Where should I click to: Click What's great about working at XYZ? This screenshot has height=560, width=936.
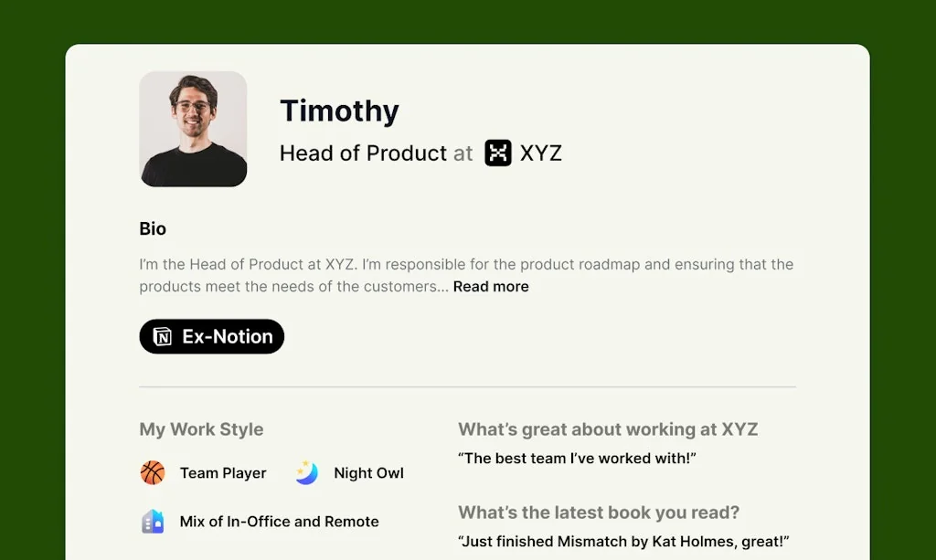(608, 429)
